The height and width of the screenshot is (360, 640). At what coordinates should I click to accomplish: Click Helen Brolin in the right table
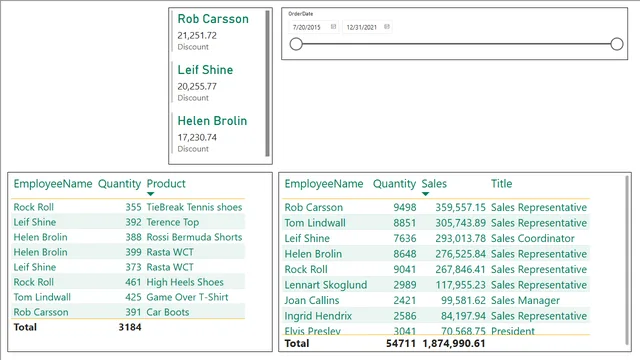[313, 254]
